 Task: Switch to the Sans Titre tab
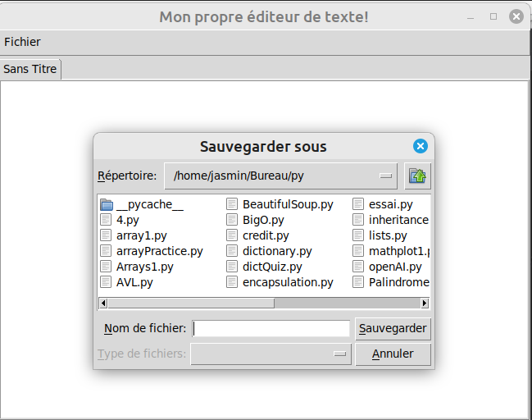30,69
